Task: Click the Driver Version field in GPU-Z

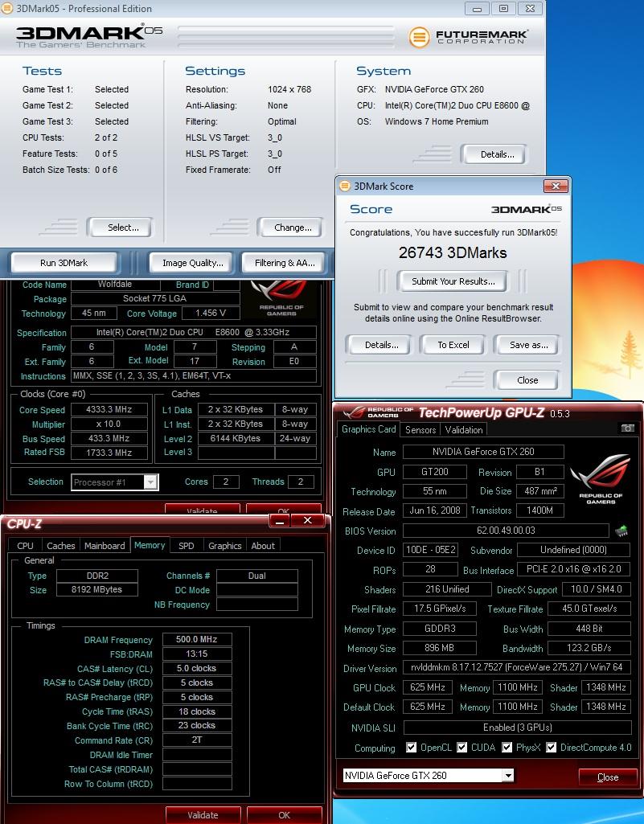Action: point(517,667)
